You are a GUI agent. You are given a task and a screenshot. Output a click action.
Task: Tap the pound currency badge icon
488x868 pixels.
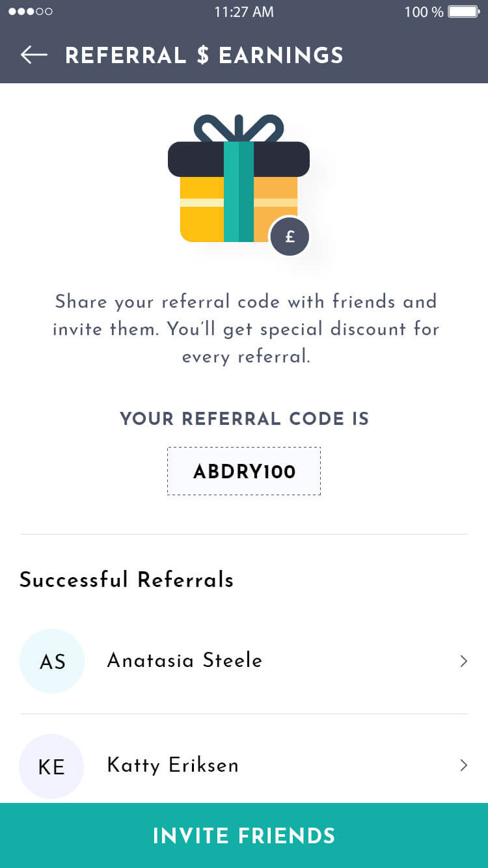tap(290, 237)
